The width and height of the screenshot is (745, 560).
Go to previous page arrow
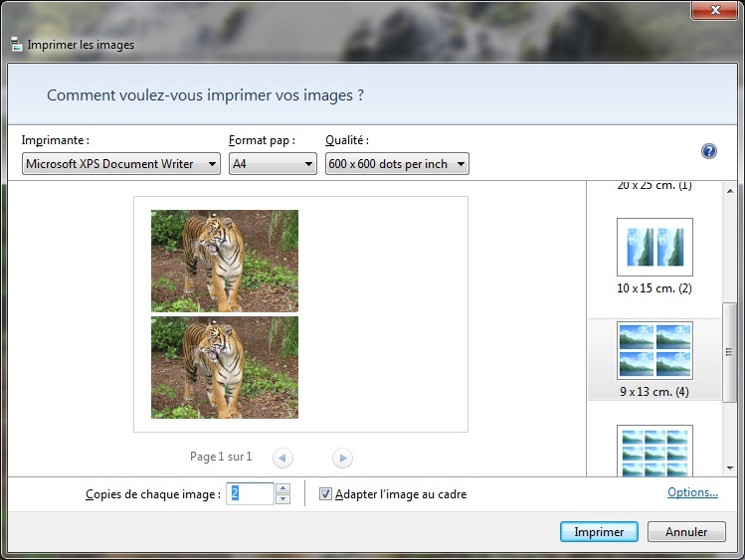pos(282,458)
